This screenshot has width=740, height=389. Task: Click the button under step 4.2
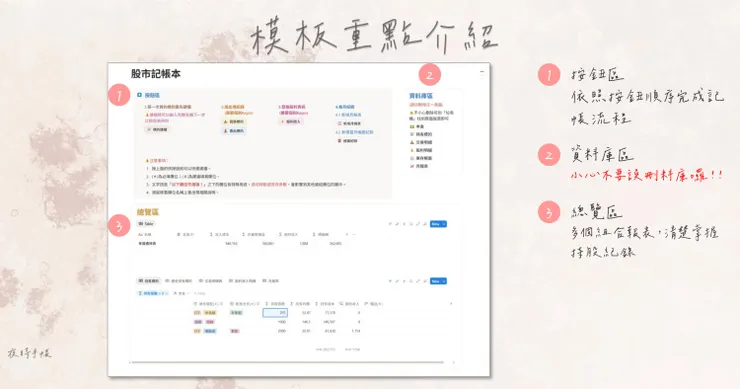coord(349,141)
